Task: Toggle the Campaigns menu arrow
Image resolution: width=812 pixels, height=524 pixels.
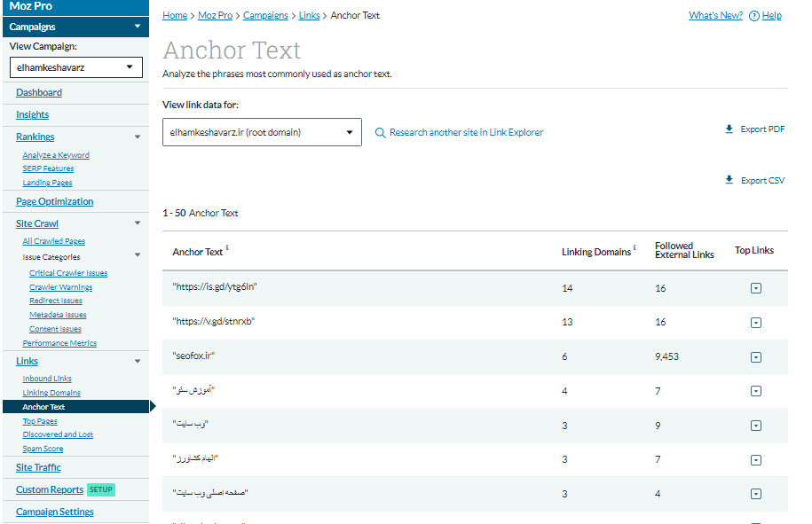Action: (138, 27)
